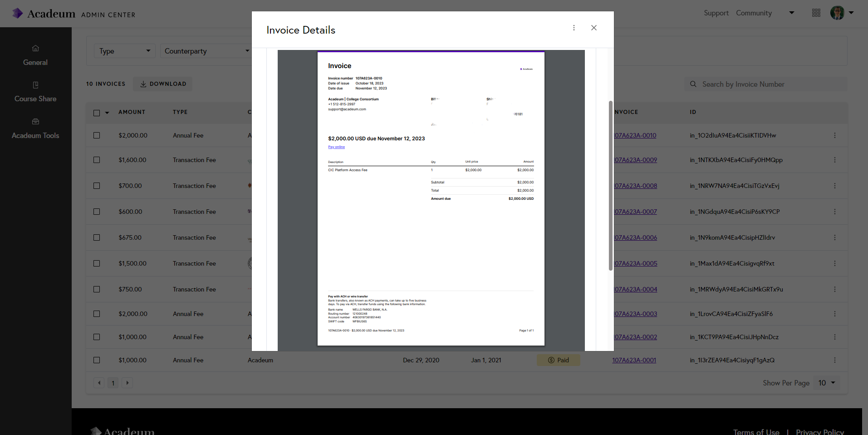Open invoice link 07A623A-0006
The width and height of the screenshot is (868, 435).
635,237
